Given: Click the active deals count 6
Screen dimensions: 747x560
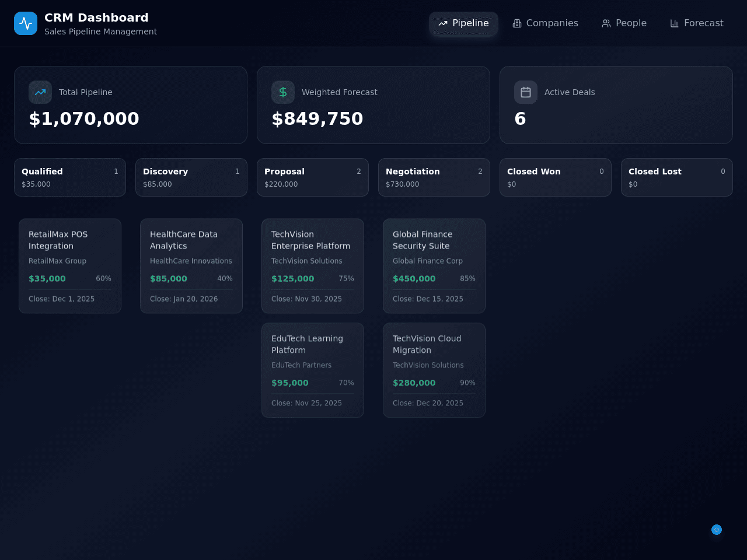Looking at the screenshot, I should click(520, 118).
